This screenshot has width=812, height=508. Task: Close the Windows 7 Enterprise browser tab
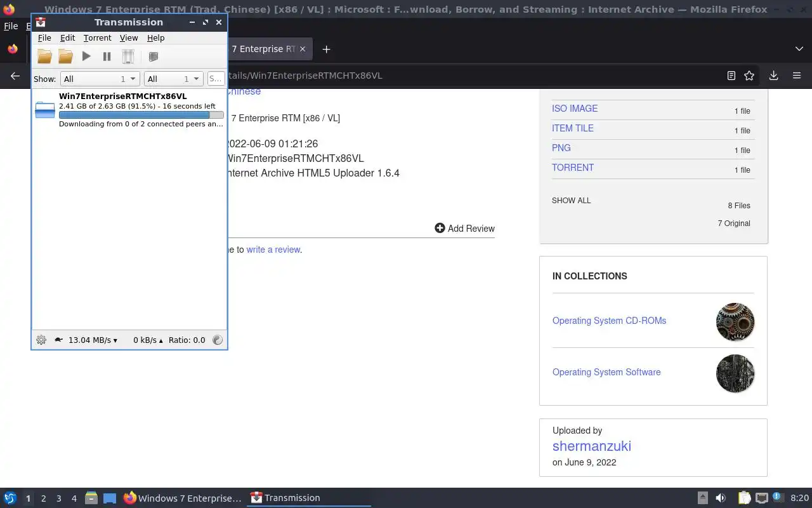pyautogui.click(x=303, y=49)
